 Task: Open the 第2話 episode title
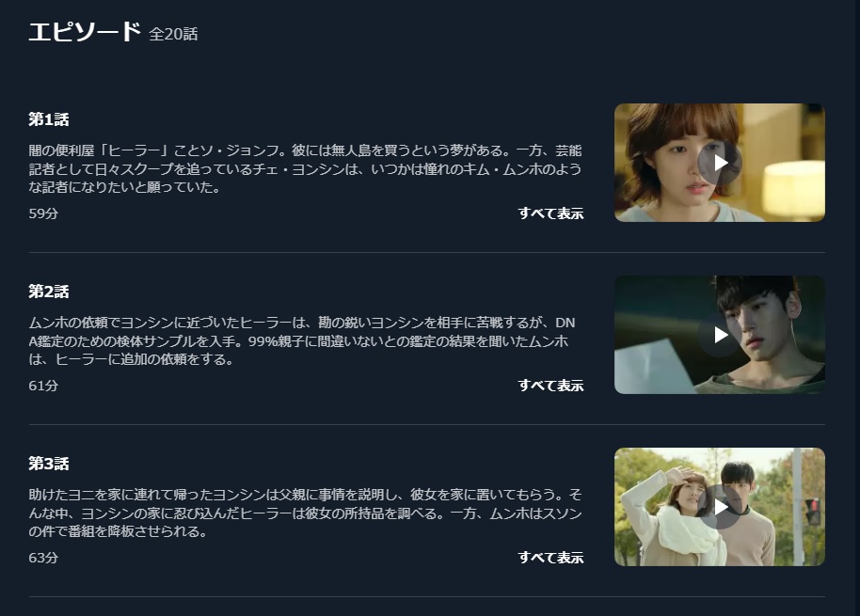tap(49, 292)
